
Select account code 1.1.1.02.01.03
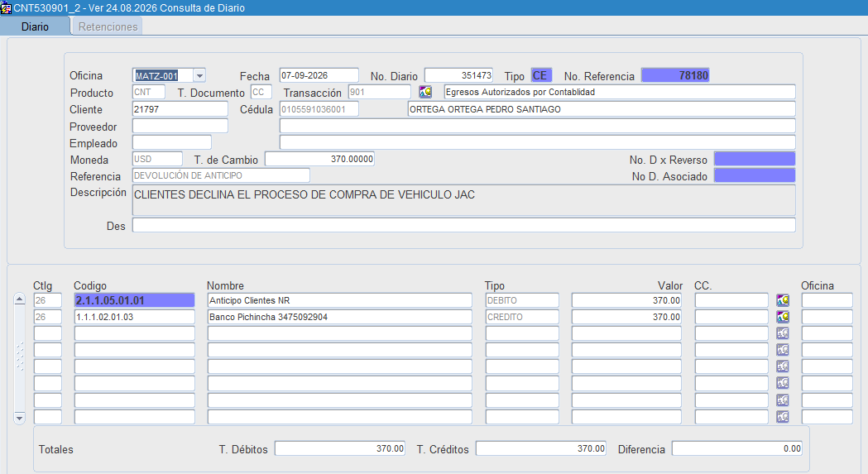(135, 318)
